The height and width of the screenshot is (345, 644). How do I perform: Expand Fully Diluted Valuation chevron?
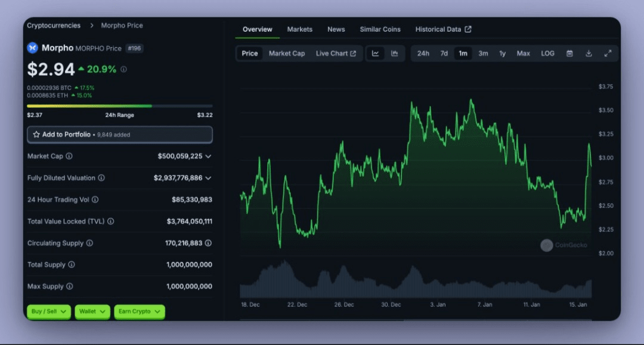pyautogui.click(x=208, y=178)
